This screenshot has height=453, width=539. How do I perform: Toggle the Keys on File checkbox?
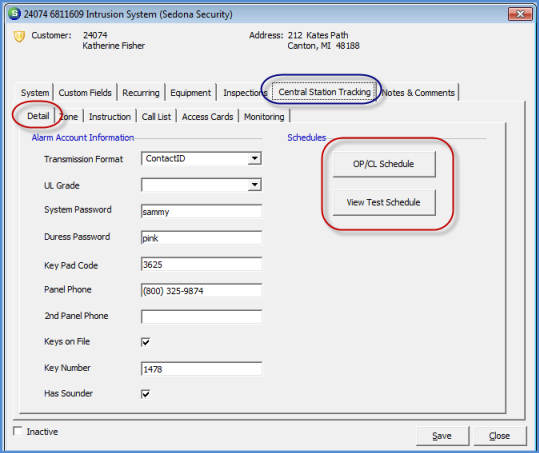click(146, 342)
